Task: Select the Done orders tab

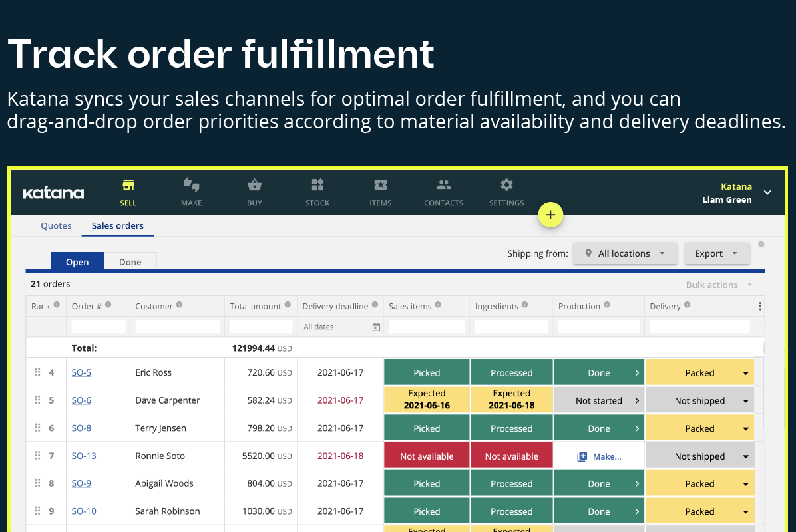Action: click(130, 262)
